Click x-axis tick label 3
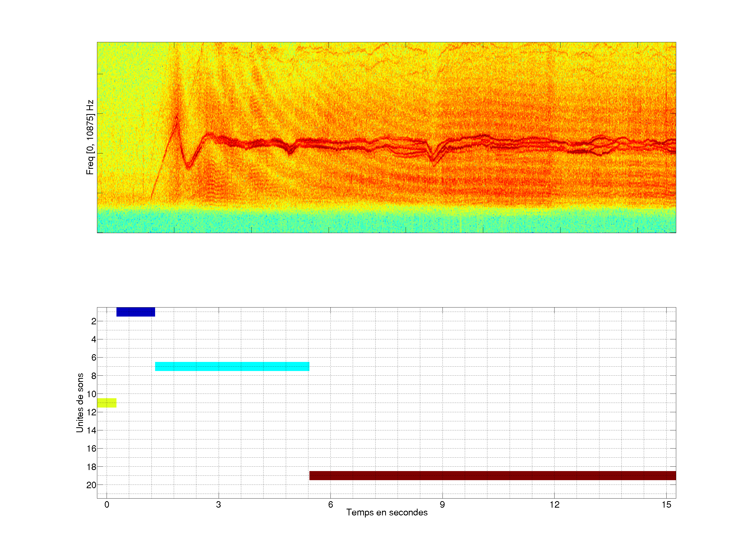The height and width of the screenshot is (560, 747). click(218, 505)
